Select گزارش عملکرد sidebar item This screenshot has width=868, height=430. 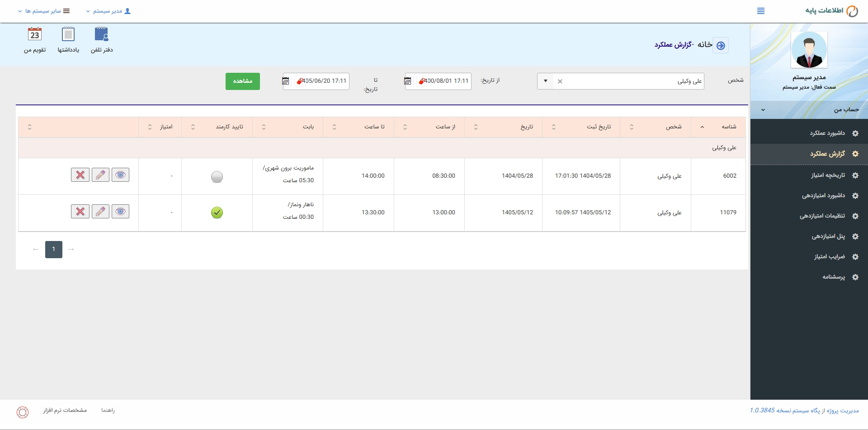(x=809, y=154)
